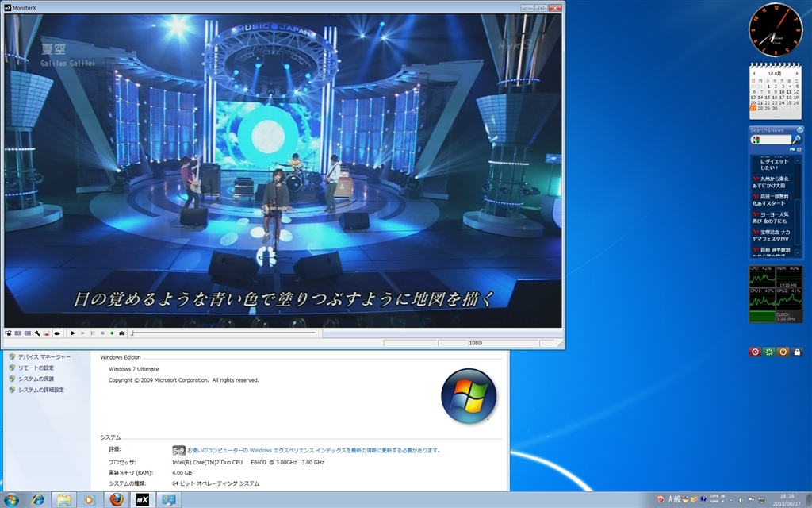This screenshot has height=508, width=812.
Task: Click the MonsterX MX taskbar icon
Action: tap(142, 499)
